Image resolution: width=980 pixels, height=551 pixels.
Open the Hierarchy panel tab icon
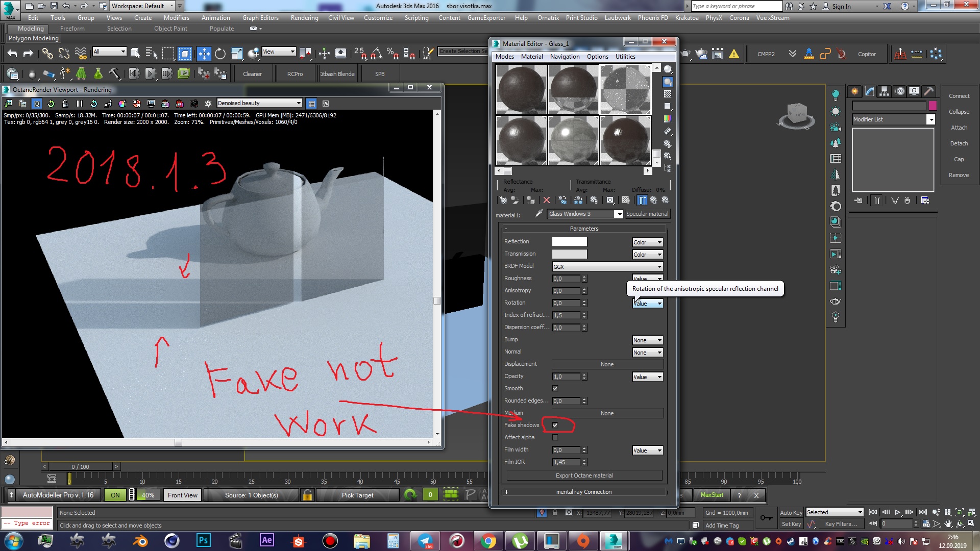(884, 91)
